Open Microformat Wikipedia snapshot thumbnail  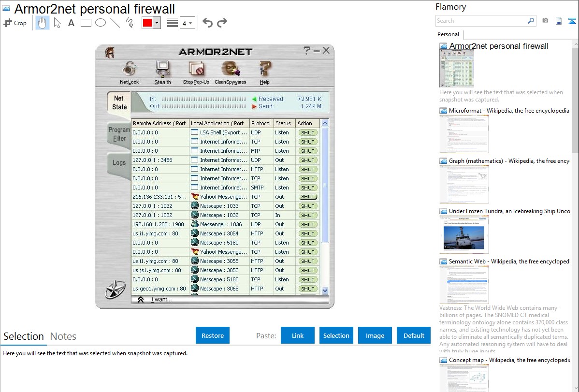click(464, 134)
